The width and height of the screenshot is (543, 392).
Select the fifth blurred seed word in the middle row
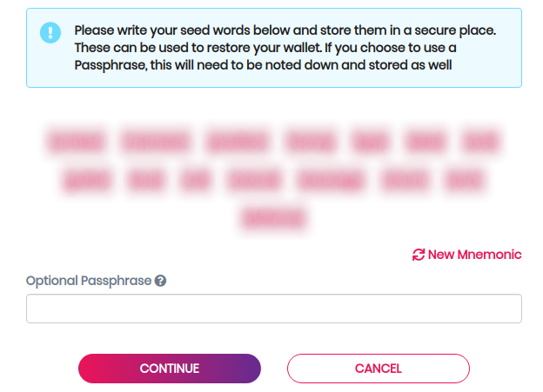coord(330,180)
